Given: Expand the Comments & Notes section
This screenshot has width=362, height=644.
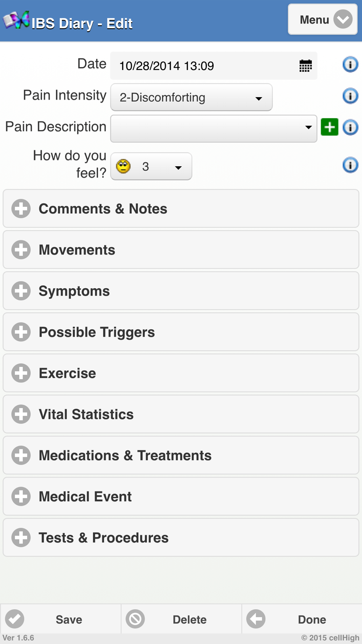Looking at the screenshot, I should coord(181,209).
